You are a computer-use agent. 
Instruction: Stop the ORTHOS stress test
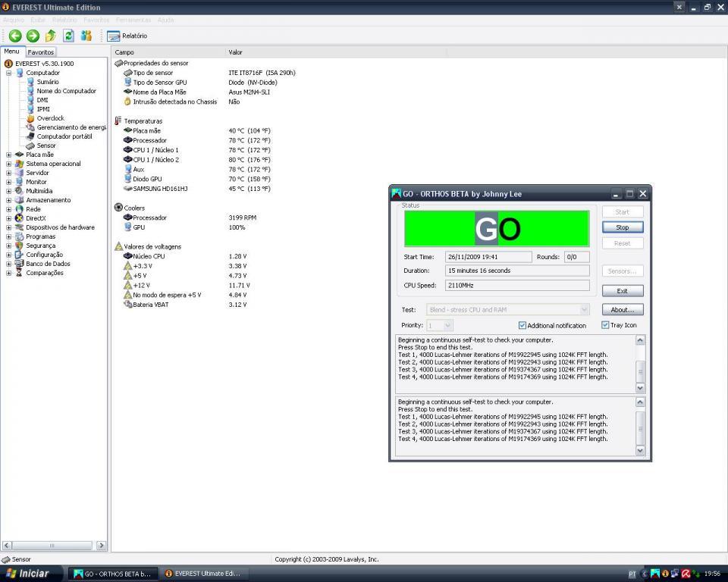622,227
